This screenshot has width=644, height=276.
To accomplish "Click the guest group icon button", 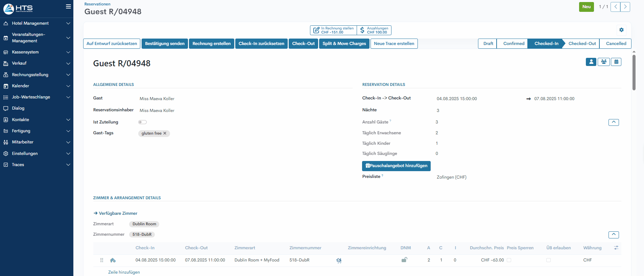I will coord(603,62).
